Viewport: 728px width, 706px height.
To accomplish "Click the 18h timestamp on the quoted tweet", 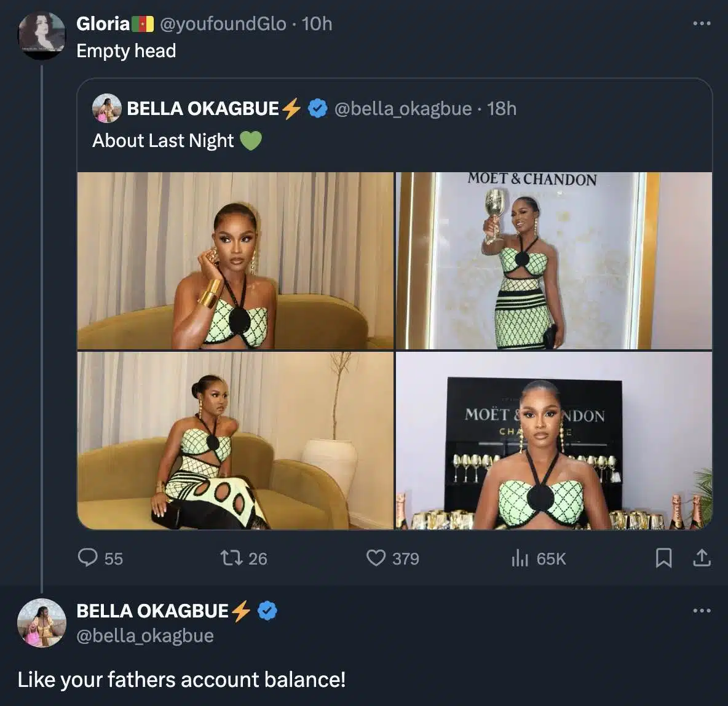I will point(501,109).
